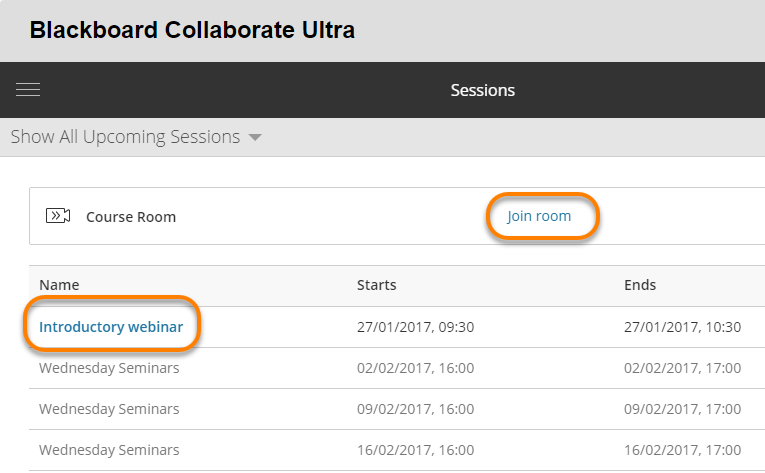765x473 pixels.
Task: Click the 02/02/2017, 16:00 start time cell
Action: click(415, 368)
